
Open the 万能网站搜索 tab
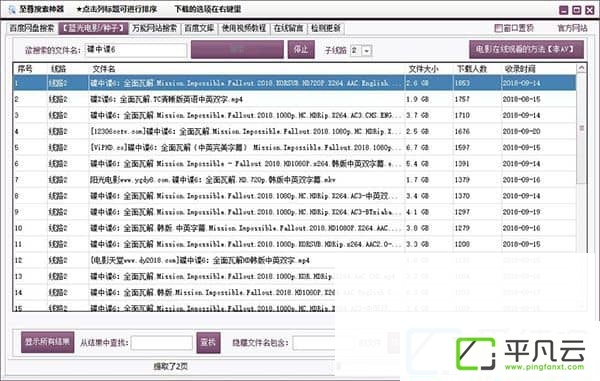[155, 28]
